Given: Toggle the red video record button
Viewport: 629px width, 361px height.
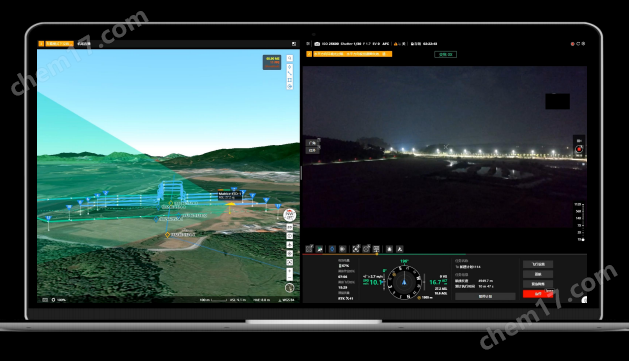Looking at the screenshot, I should [x=579, y=149].
